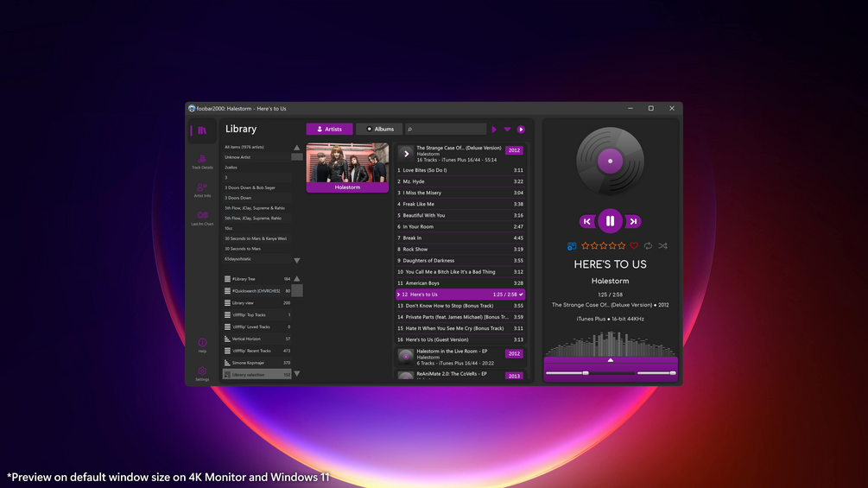Select track 11 American Boys
The width and height of the screenshot is (868, 488).
460,283
